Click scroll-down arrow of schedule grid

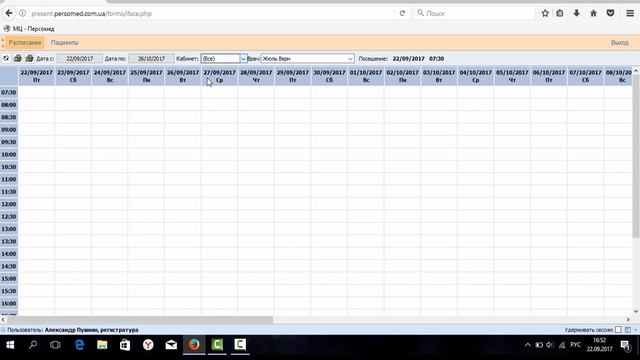point(636,311)
